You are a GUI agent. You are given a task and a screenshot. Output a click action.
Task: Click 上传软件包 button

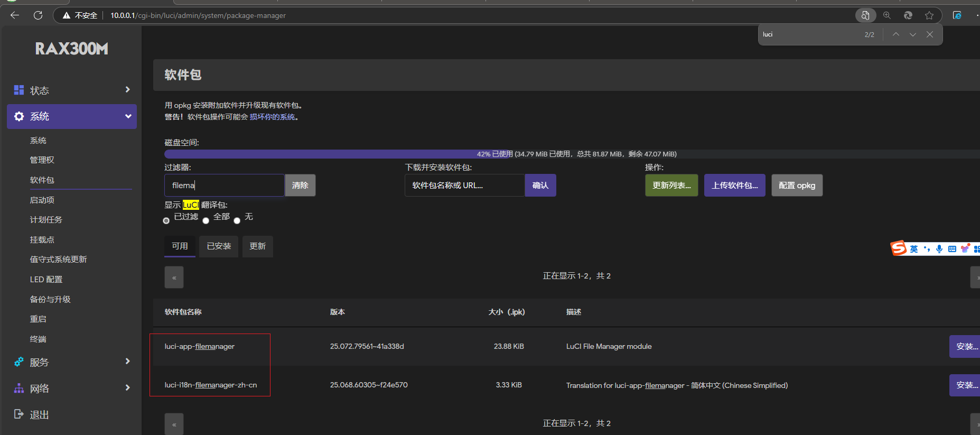[x=735, y=186]
